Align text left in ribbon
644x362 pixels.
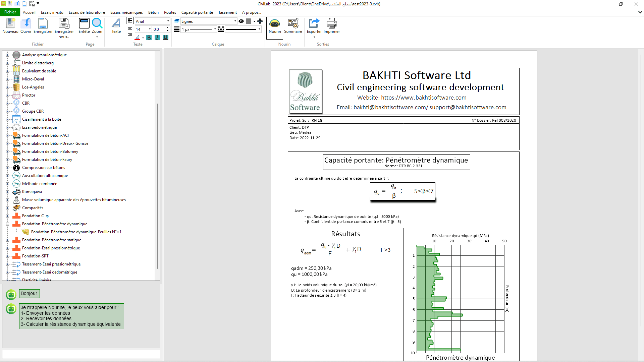pyautogui.click(x=130, y=21)
